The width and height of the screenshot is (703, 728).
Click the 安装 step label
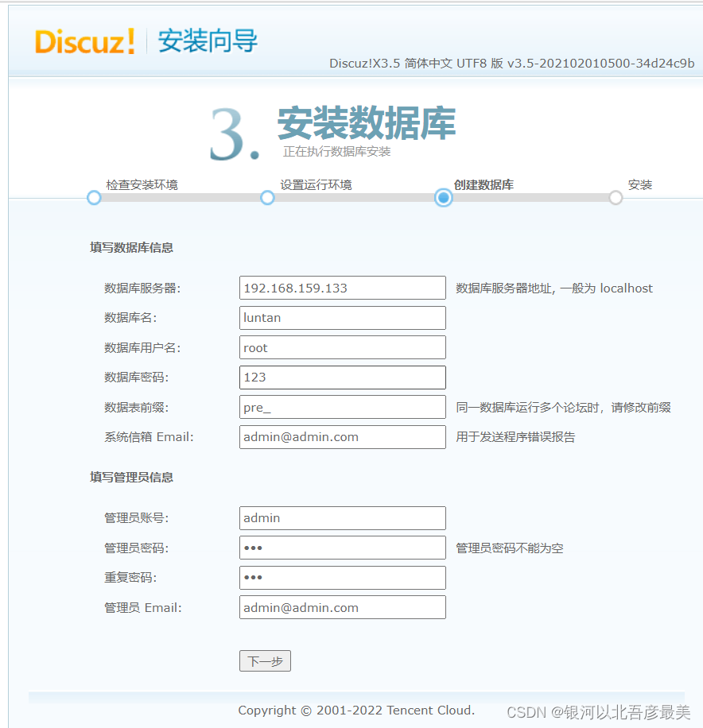click(640, 185)
